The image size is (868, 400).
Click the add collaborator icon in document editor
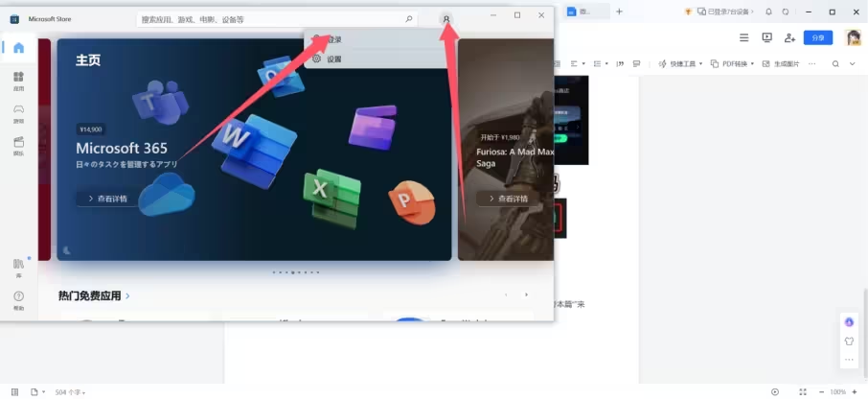click(x=790, y=37)
